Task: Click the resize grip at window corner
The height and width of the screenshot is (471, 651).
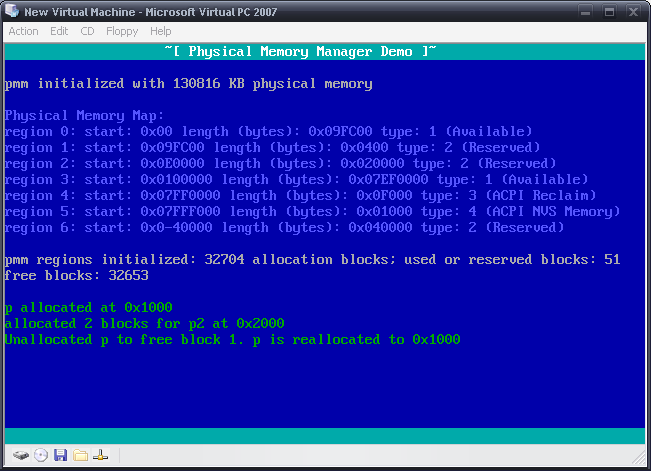Action: [639, 458]
